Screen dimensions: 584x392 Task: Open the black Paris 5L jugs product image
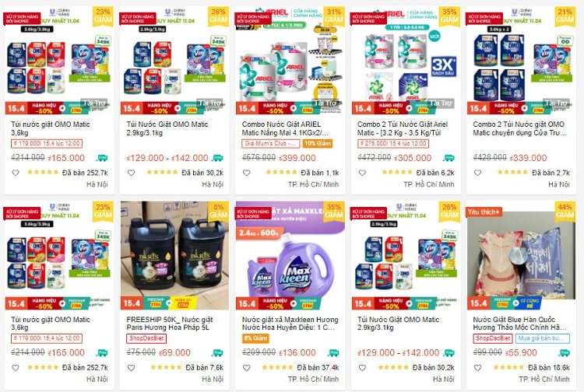(x=174, y=256)
